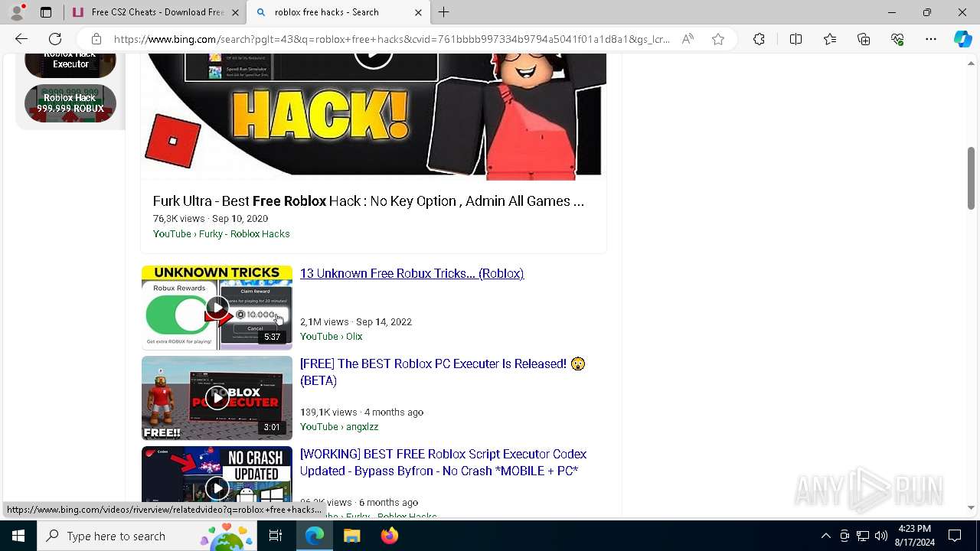980x551 pixels.
Task: Open the tab actions menu icon
Action: (46, 12)
